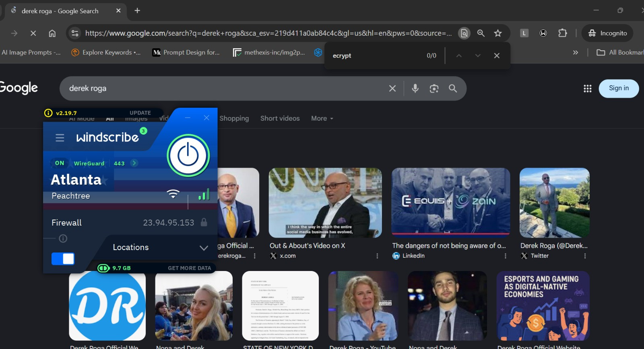Click the lock icon beside the IP address

pos(204,222)
